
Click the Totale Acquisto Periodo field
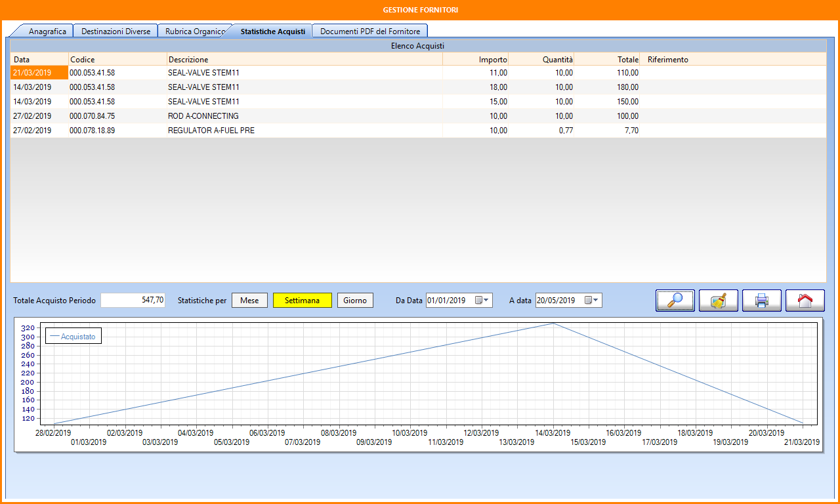point(133,300)
